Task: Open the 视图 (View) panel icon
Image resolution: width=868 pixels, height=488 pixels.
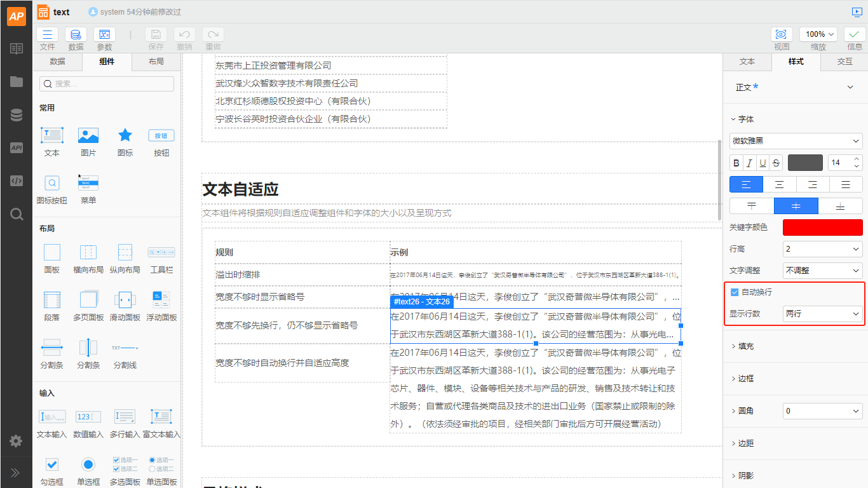Action: 781,35
